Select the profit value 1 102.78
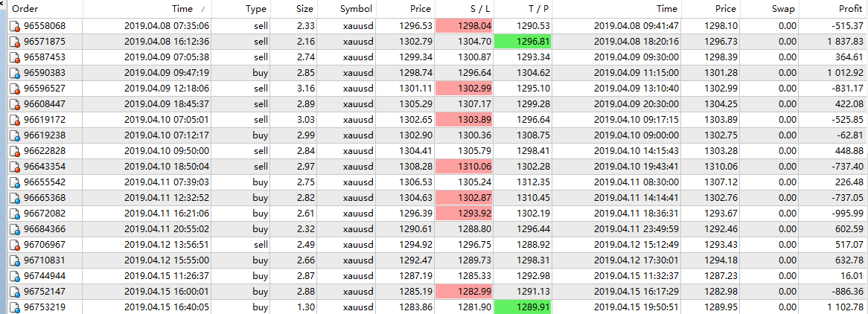The image size is (868, 314). (x=843, y=307)
